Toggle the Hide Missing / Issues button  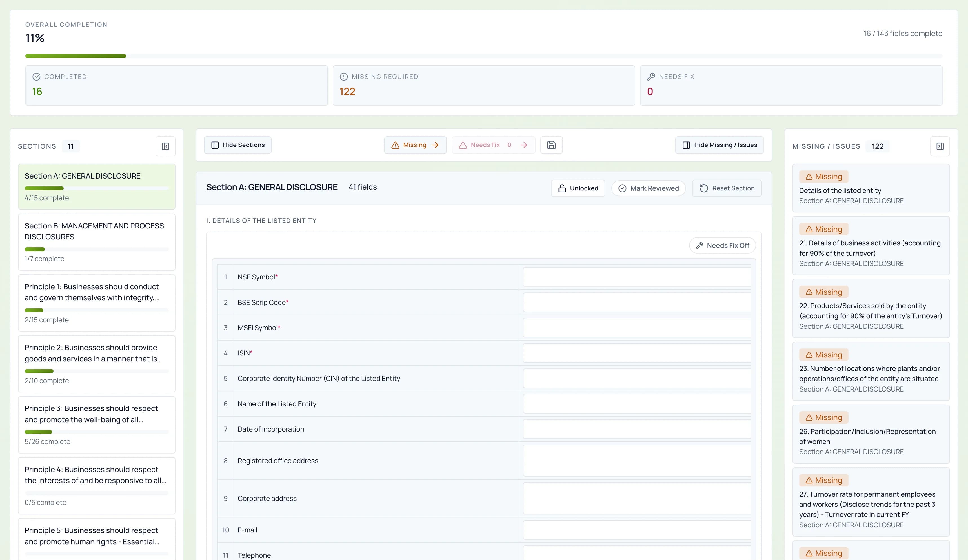(x=720, y=145)
